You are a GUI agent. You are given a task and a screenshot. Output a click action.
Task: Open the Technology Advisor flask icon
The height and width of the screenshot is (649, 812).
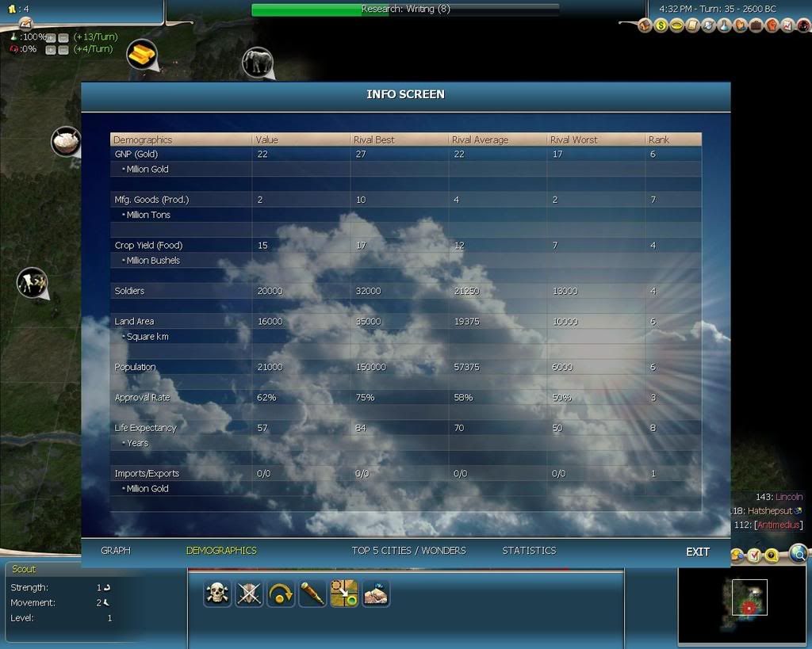pos(725,25)
